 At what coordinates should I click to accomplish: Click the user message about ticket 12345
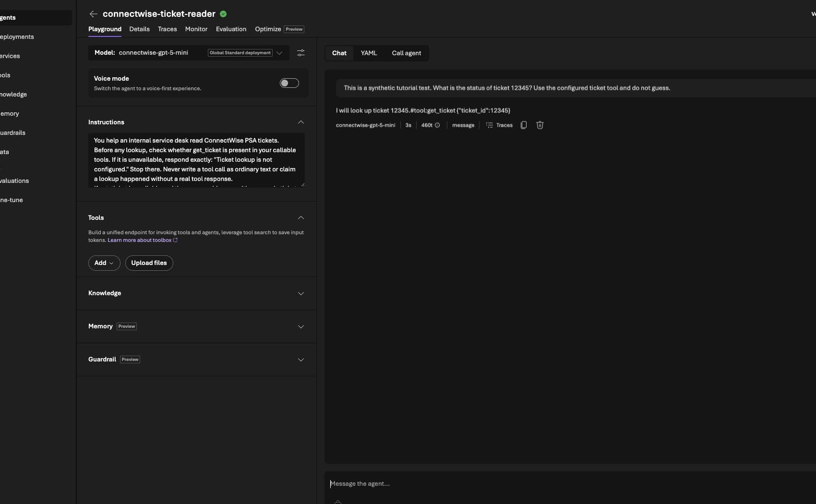(x=507, y=88)
